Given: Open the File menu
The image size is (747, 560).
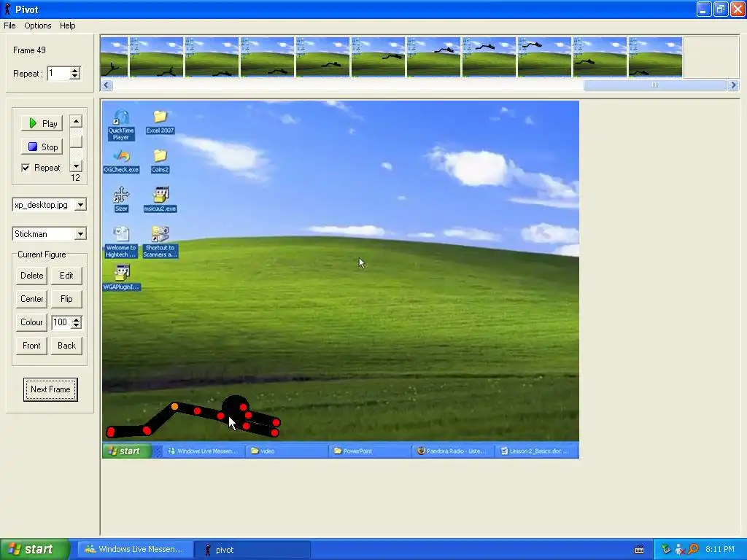Looking at the screenshot, I should point(9,26).
